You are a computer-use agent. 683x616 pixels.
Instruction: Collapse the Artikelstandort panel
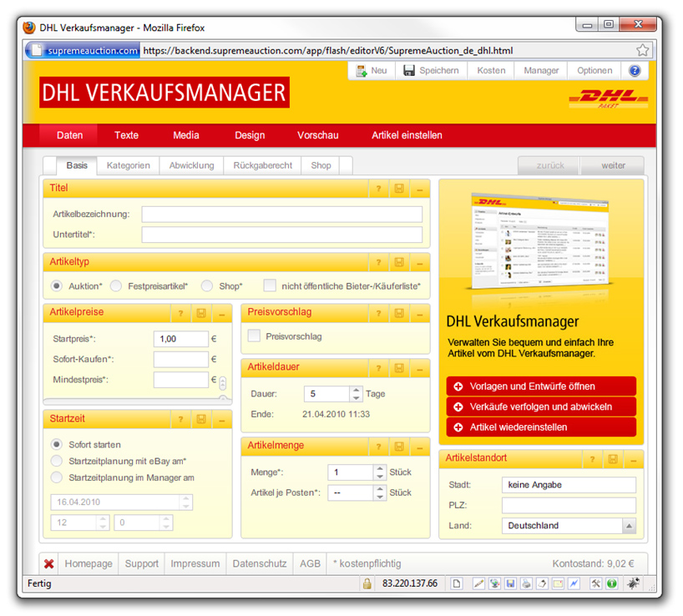coord(634,459)
